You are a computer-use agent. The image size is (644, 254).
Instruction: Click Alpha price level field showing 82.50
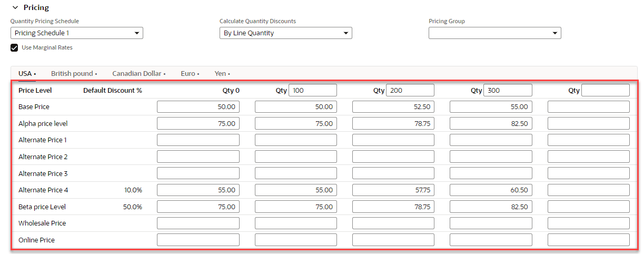[491, 123]
